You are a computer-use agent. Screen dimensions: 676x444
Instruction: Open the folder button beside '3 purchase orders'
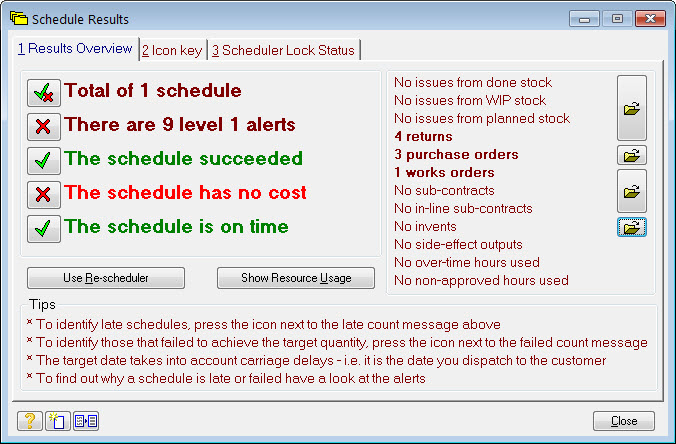631,155
